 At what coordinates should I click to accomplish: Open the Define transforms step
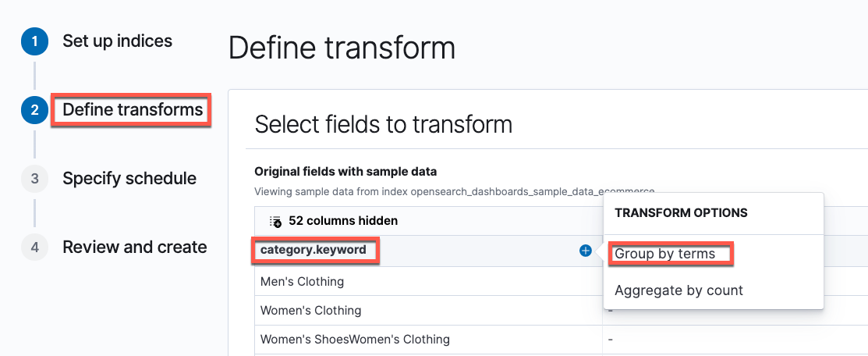click(x=133, y=110)
